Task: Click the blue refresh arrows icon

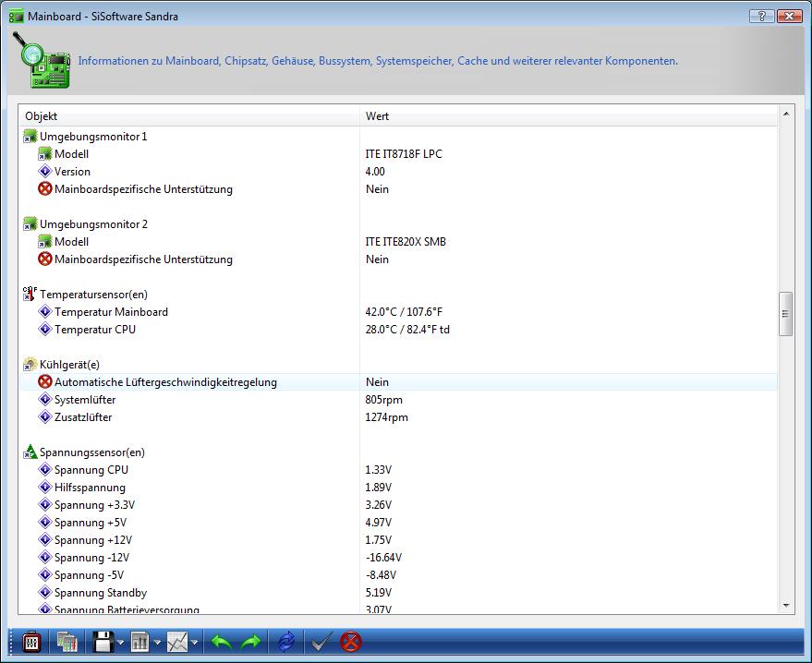Action: point(286,642)
